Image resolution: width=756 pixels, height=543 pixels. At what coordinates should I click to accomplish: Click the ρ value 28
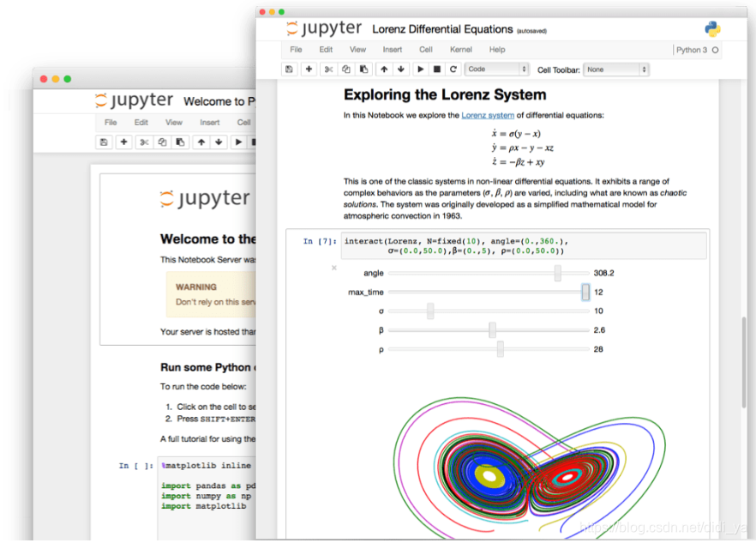(x=598, y=349)
